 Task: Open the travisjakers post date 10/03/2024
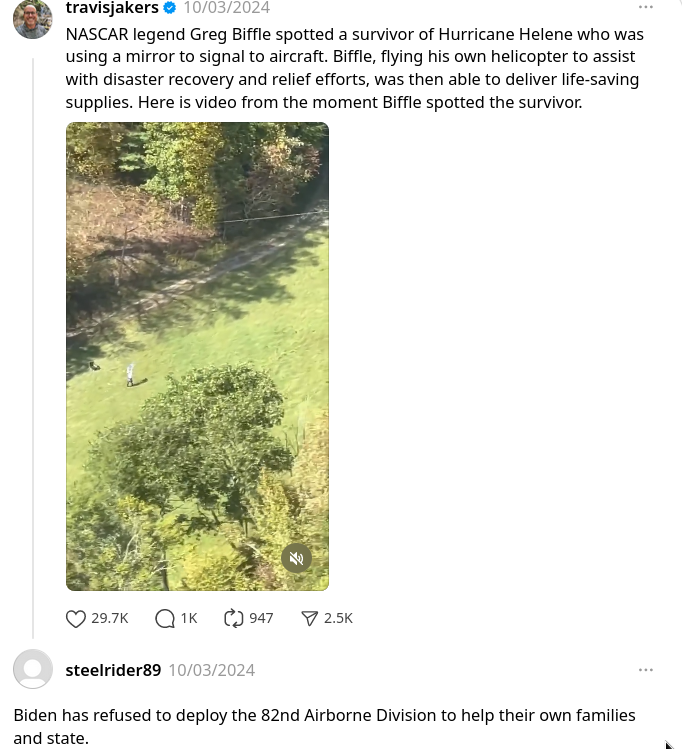227,8
